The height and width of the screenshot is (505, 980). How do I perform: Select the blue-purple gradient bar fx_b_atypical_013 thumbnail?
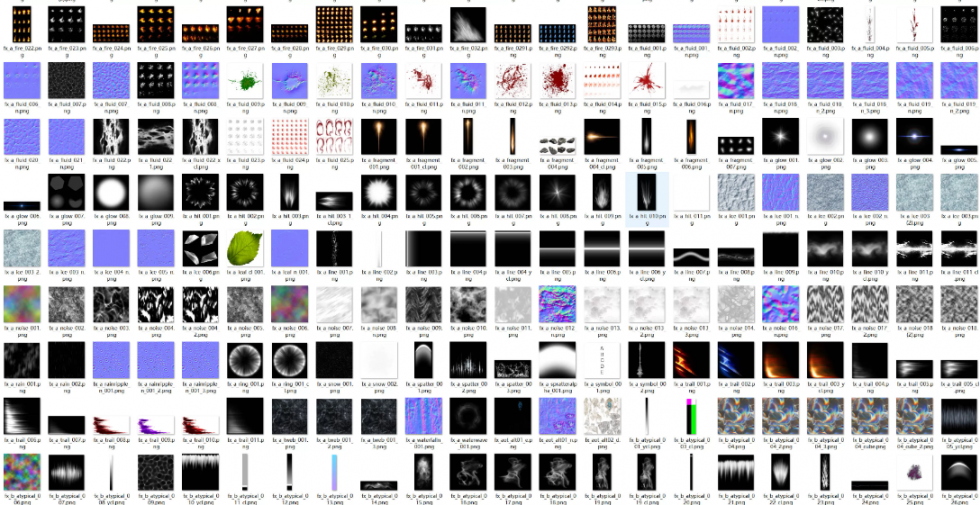pos(334,472)
